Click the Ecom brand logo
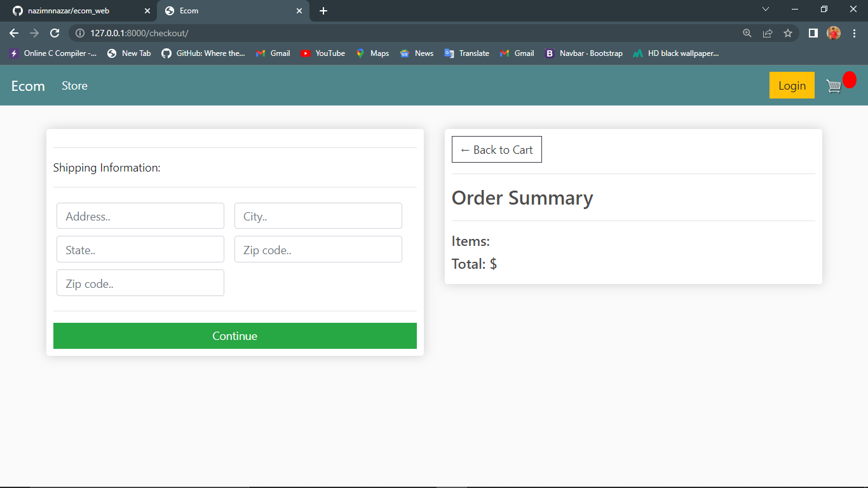Viewport: 868px width, 488px height. click(x=28, y=86)
